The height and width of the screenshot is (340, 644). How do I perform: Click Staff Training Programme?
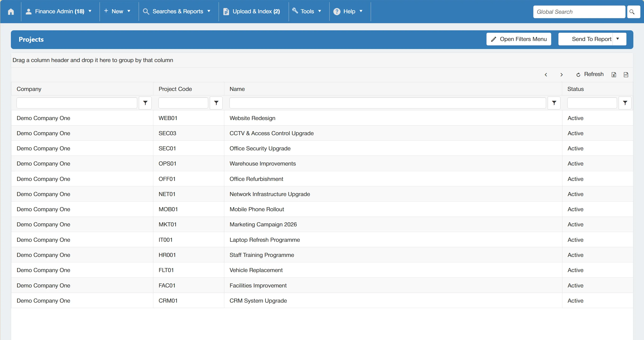pyautogui.click(x=262, y=255)
